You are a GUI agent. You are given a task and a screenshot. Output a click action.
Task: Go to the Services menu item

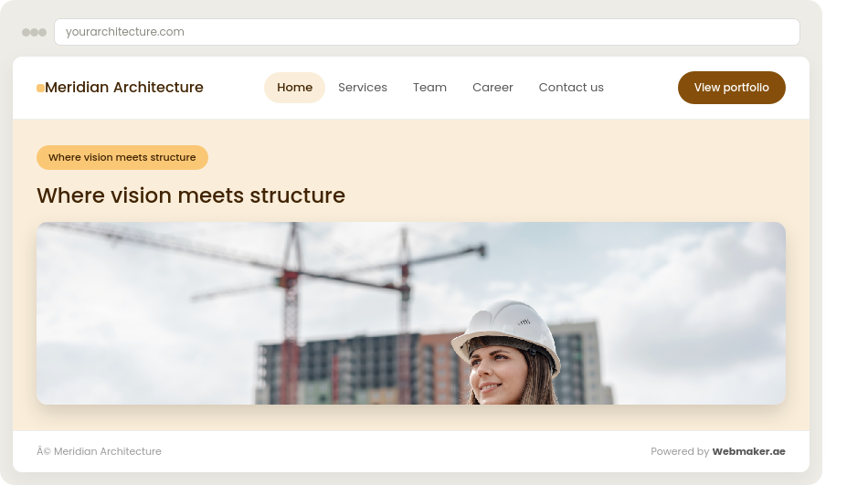363,88
